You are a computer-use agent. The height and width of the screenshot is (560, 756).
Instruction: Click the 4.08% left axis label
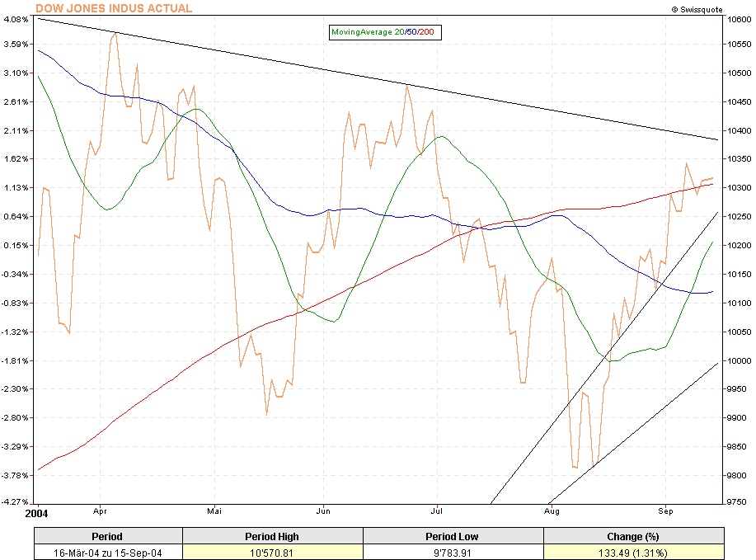16,19
